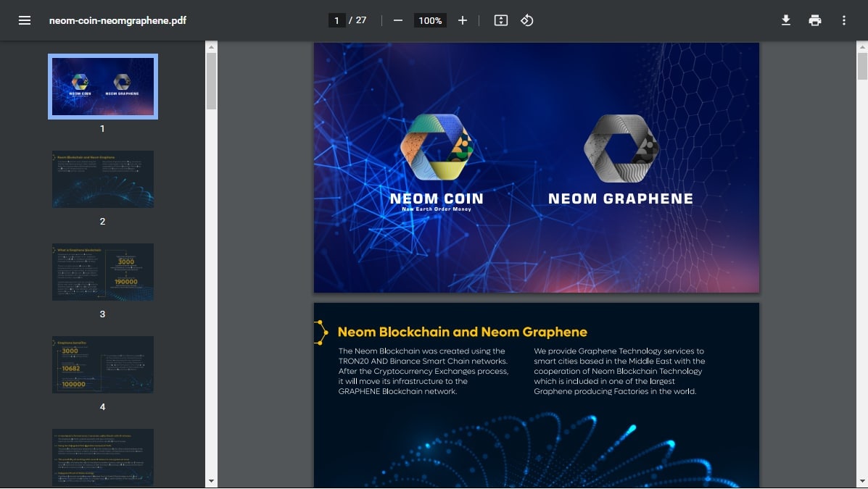Print the document

coord(815,20)
